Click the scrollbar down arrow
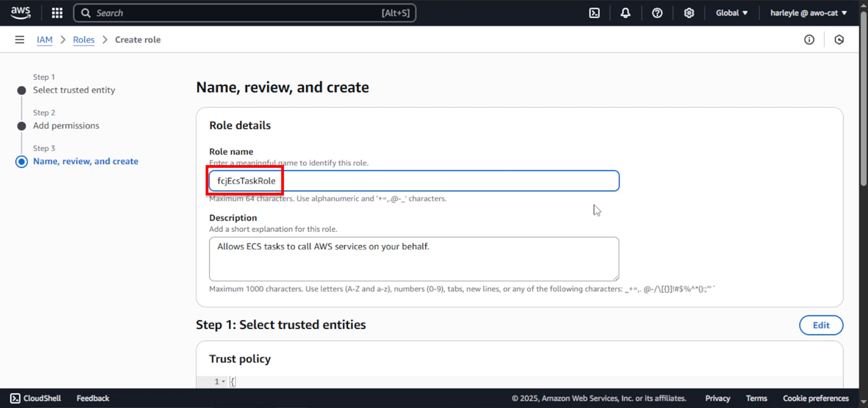 pos(863,402)
